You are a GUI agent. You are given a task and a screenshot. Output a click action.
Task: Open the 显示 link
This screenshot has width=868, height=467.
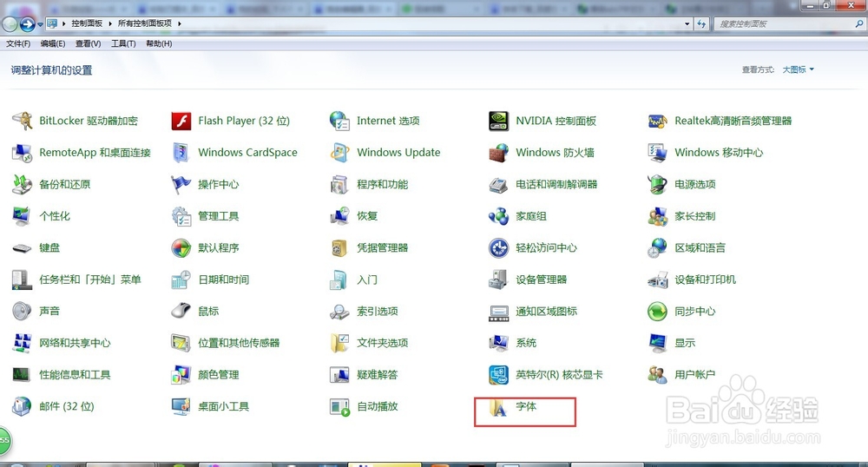(x=685, y=343)
